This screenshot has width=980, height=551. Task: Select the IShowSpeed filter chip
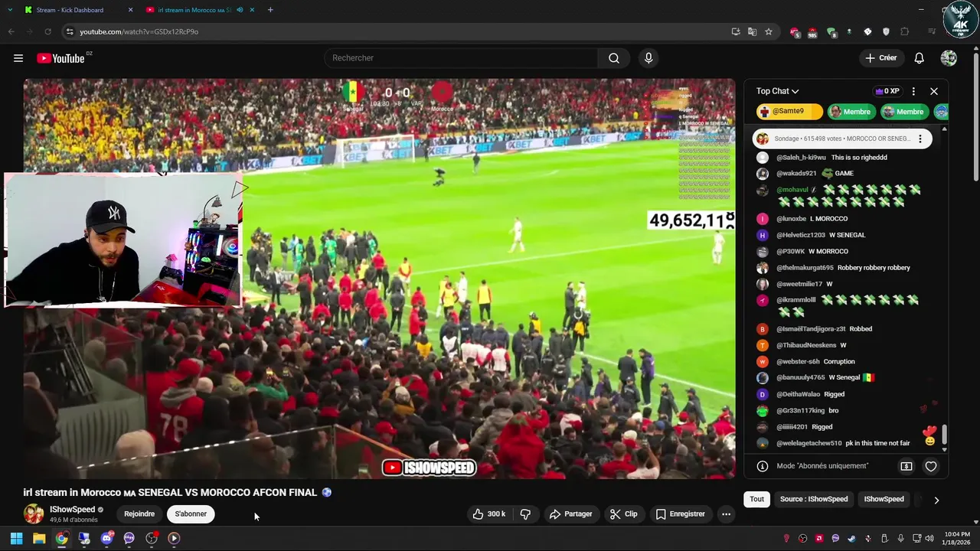(x=884, y=499)
